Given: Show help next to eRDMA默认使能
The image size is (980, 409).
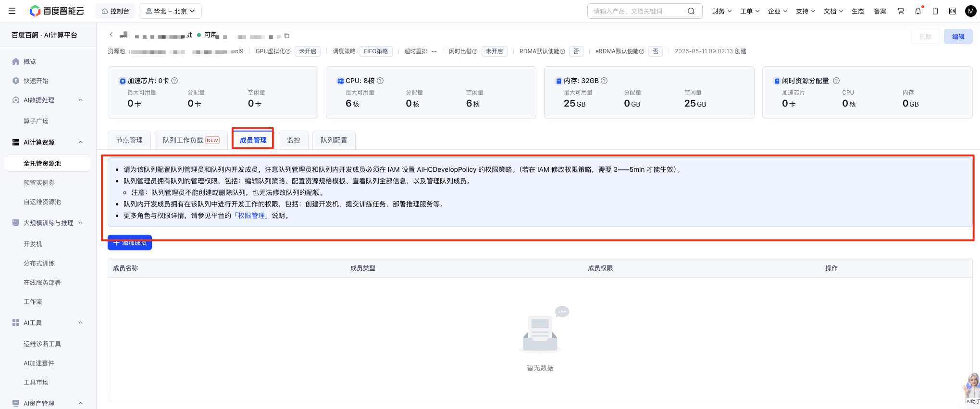Looking at the screenshot, I should click(x=642, y=51).
